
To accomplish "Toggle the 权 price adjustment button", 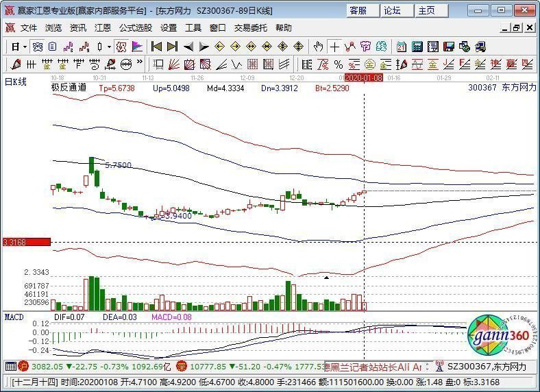I will (x=121, y=47).
